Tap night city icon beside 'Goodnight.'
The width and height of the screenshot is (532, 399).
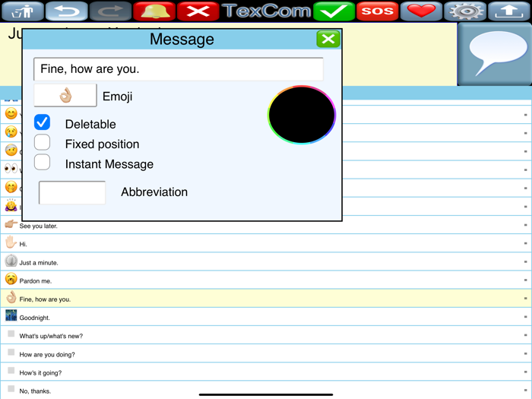click(x=11, y=315)
